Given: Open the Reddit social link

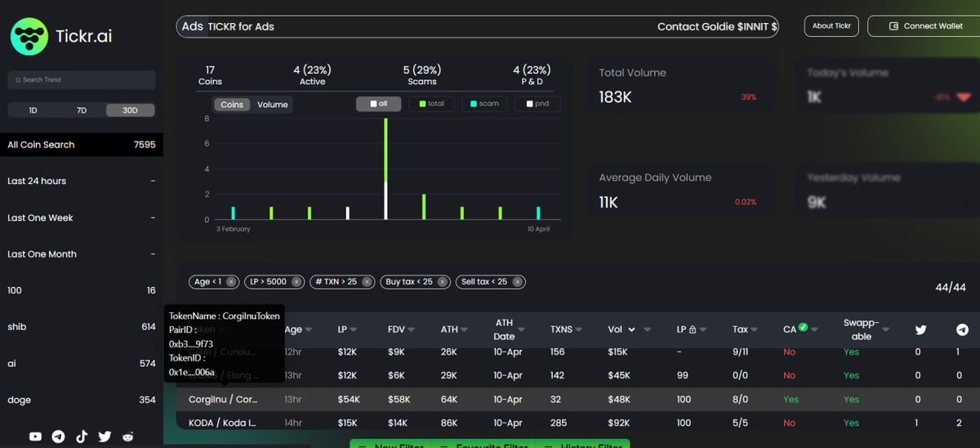Looking at the screenshot, I should tap(127, 437).
